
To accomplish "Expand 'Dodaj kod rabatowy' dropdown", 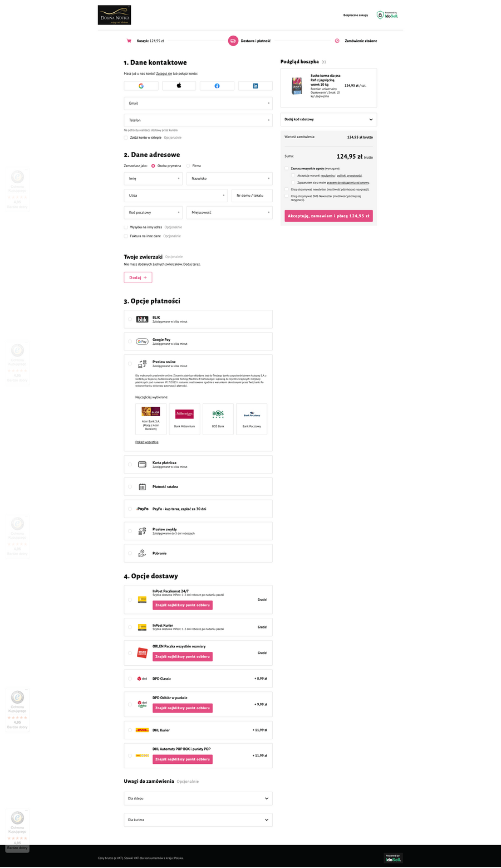I will [328, 119].
